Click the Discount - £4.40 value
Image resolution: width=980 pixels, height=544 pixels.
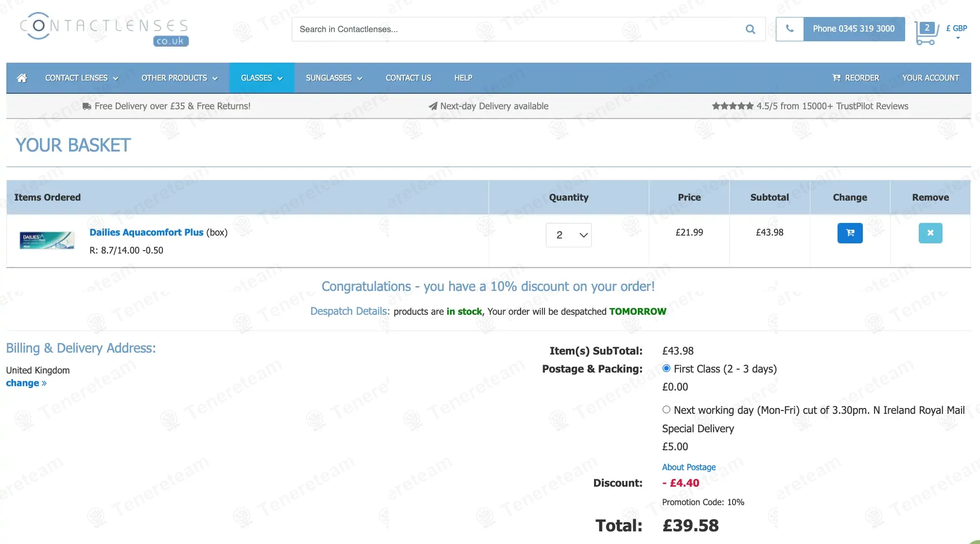click(681, 483)
